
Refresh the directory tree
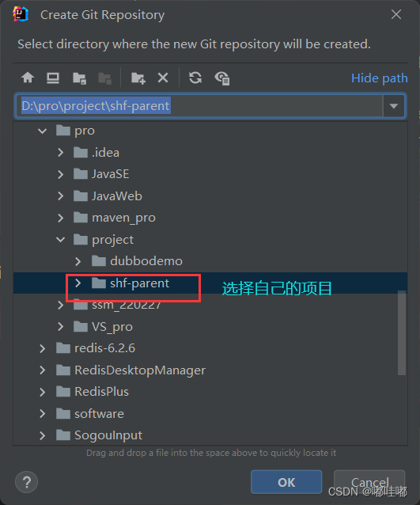pos(195,78)
